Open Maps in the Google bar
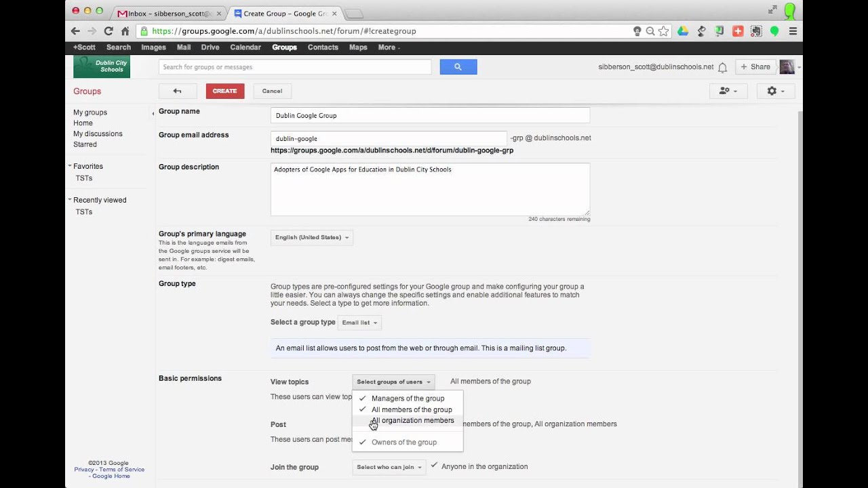The height and width of the screenshot is (488, 868). [x=358, y=47]
